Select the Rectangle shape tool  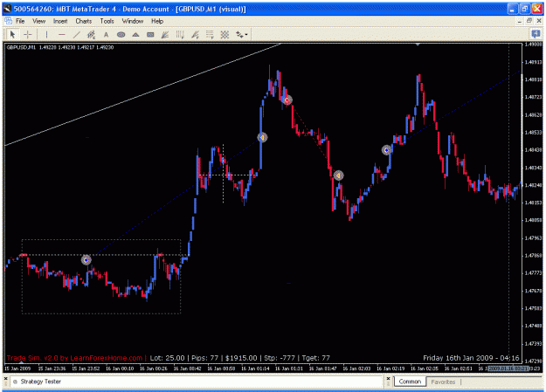point(150,34)
